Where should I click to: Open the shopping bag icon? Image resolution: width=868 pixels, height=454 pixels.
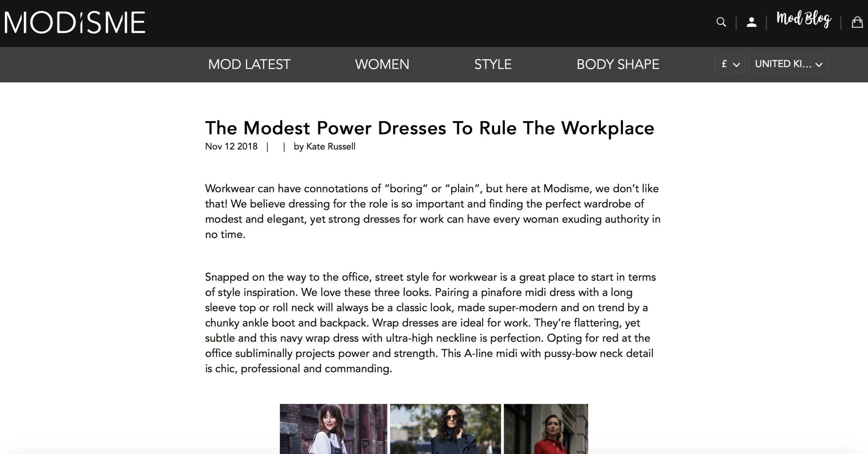tap(857, 22)
